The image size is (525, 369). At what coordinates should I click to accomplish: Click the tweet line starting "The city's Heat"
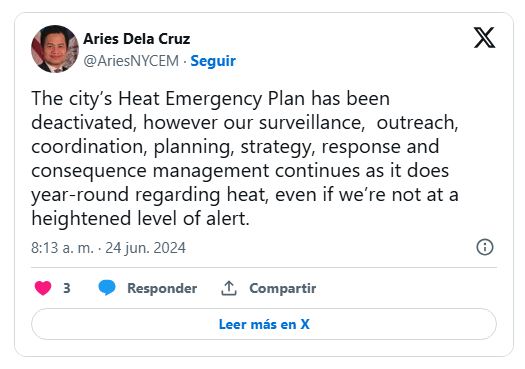(x=211, y=99)
